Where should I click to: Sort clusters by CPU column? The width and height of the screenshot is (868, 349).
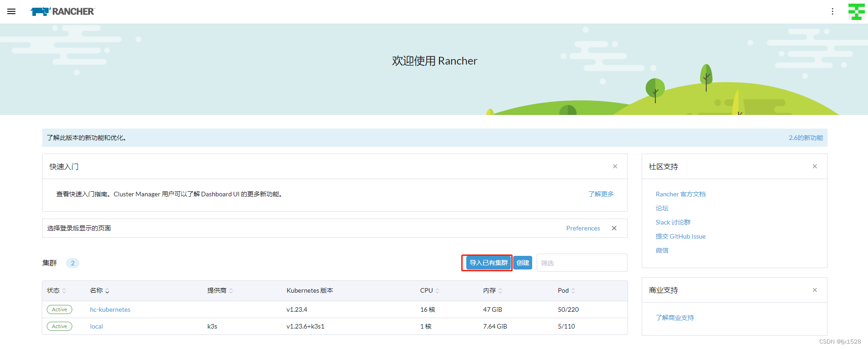429,290
